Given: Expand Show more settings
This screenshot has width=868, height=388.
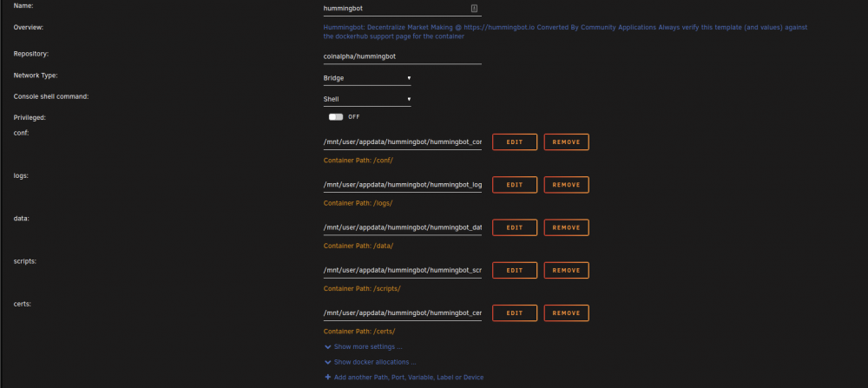Looking at the screenshot, I should 368,347.
